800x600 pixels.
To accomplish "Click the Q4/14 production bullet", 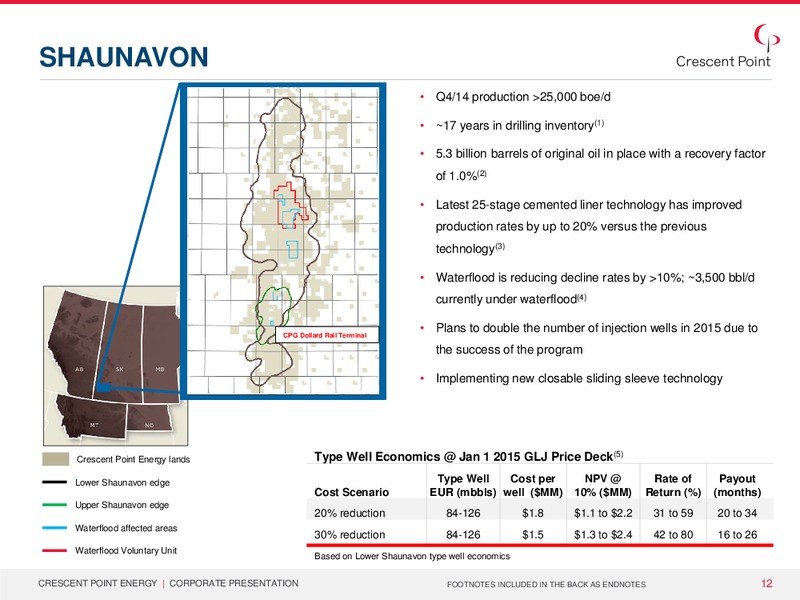I will (523, 97).
